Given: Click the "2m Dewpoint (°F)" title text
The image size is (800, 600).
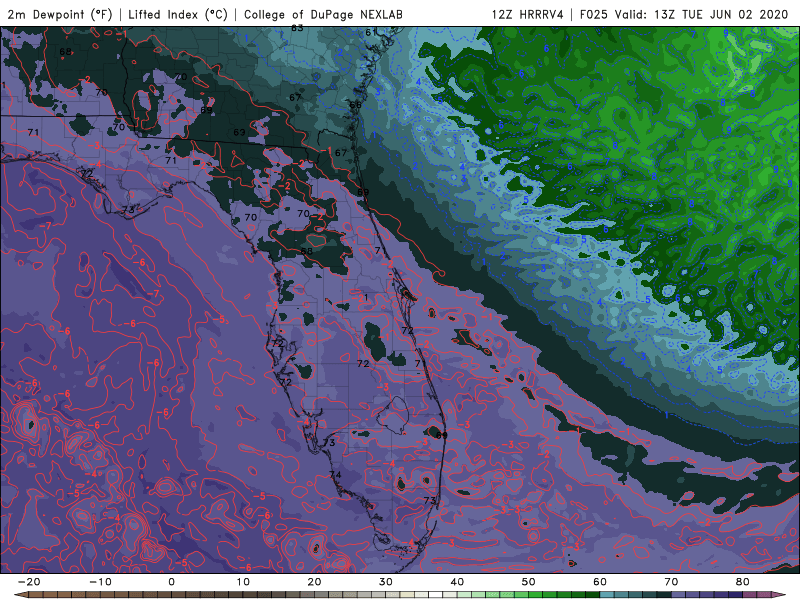Looking at the screenshot, I should (60, 14).
